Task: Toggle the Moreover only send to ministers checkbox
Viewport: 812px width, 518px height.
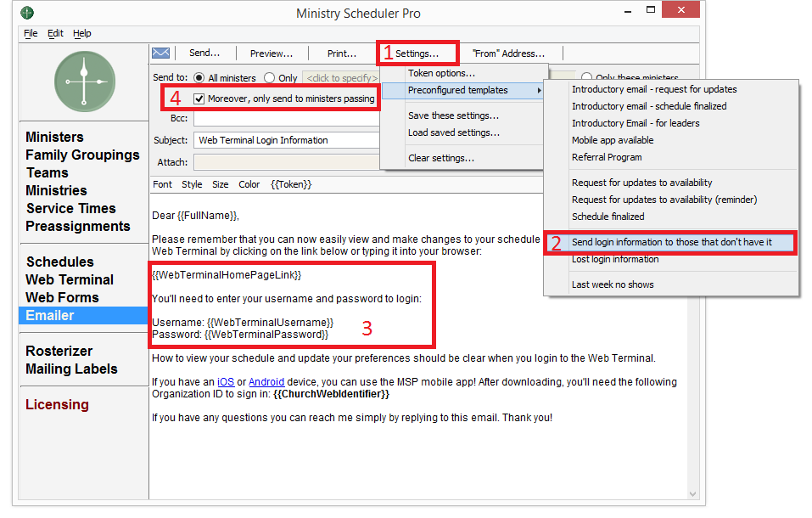Action: pyautogui.click(x=199, y=99)
